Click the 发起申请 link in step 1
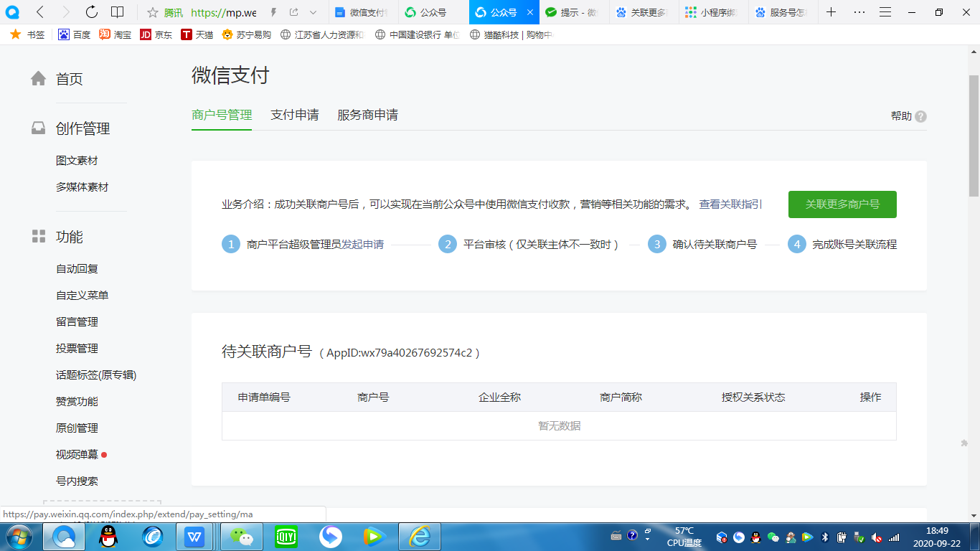 tap(362, 245)
